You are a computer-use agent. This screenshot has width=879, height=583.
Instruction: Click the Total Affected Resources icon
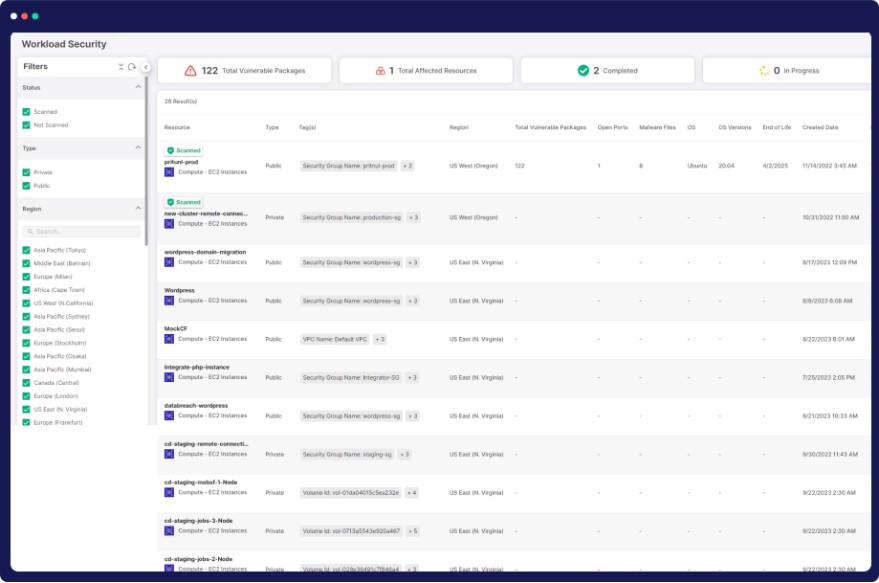point(380,71)
